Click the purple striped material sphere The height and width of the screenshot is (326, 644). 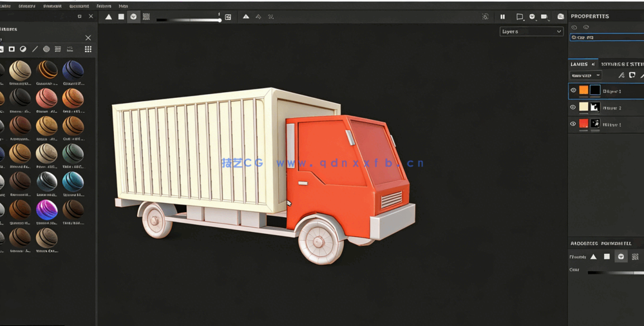click(x=46, y=209)
